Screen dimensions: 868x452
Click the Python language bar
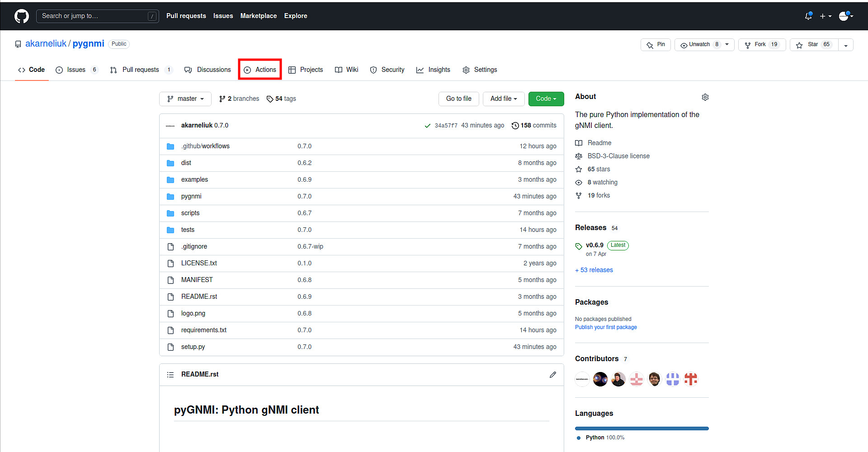coord(642,428)
